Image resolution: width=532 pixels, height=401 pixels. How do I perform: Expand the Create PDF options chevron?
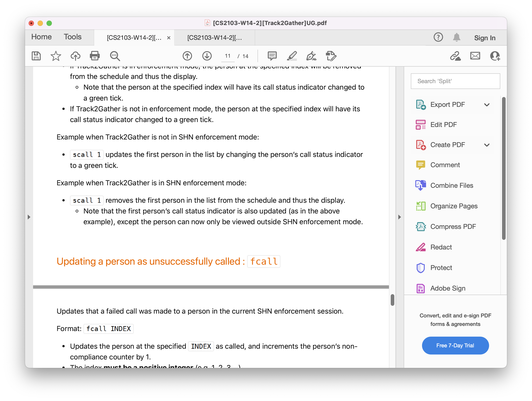coord(487,145)
